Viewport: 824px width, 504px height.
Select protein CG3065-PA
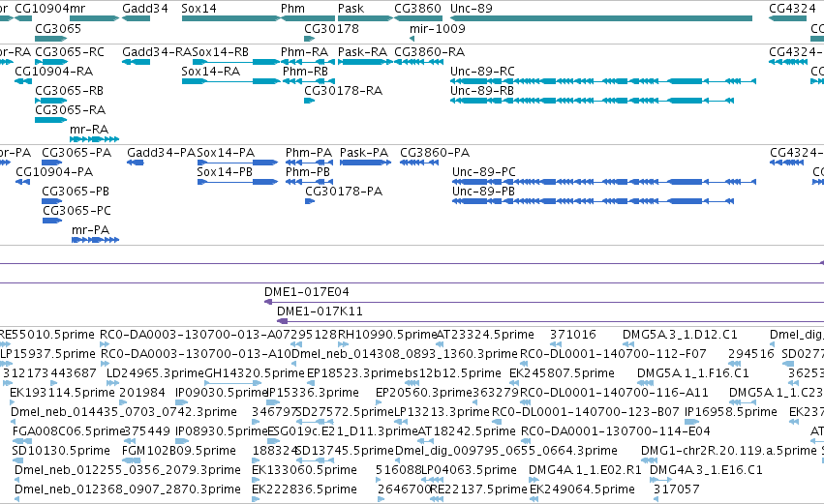[x=52, y=163]
